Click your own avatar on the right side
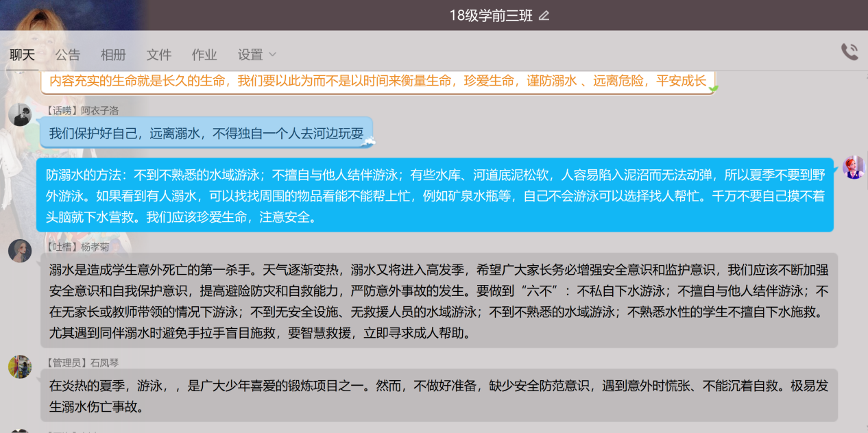The height and width of the screenshot is (433, 868). coord(853,167)
